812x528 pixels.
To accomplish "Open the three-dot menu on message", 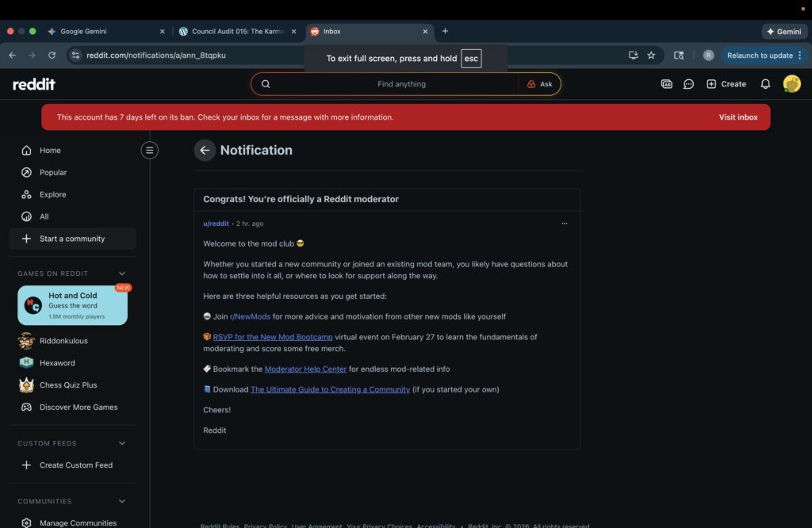I will pos(564,224).
